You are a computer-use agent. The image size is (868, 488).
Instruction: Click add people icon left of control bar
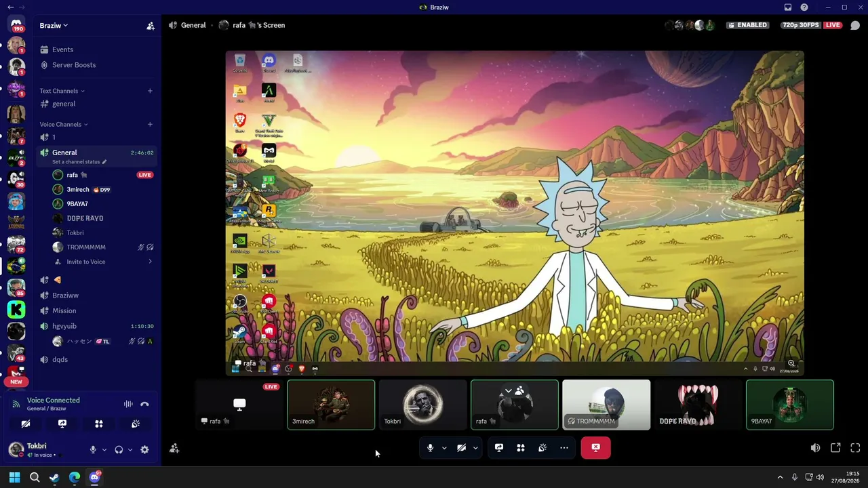coord(174,448)
